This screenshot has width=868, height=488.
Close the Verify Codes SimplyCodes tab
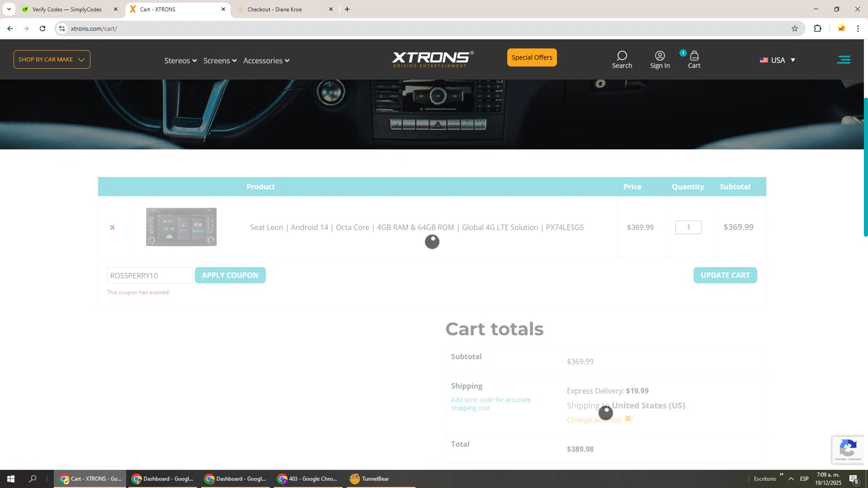(x=116, y=9)
